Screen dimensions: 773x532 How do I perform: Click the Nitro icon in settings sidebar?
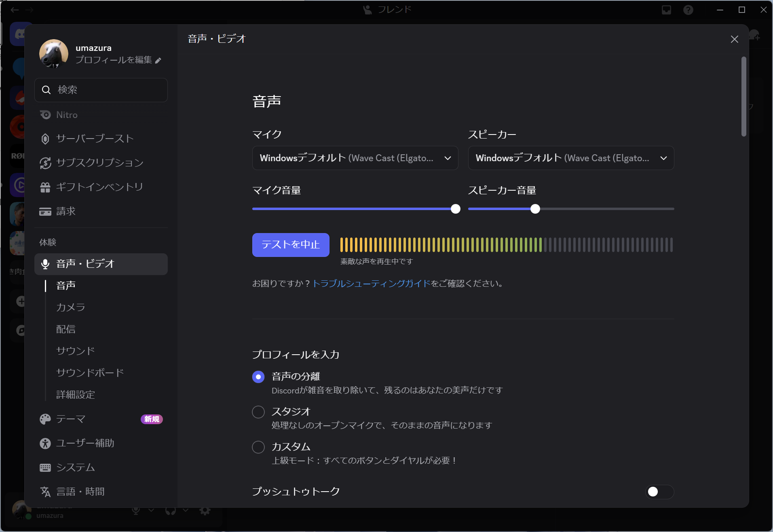pyautogui.click(x=45, y=115)
